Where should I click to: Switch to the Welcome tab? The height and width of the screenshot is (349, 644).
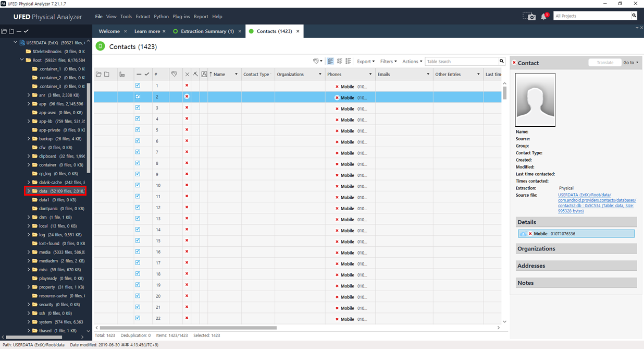tap(109, 31)
